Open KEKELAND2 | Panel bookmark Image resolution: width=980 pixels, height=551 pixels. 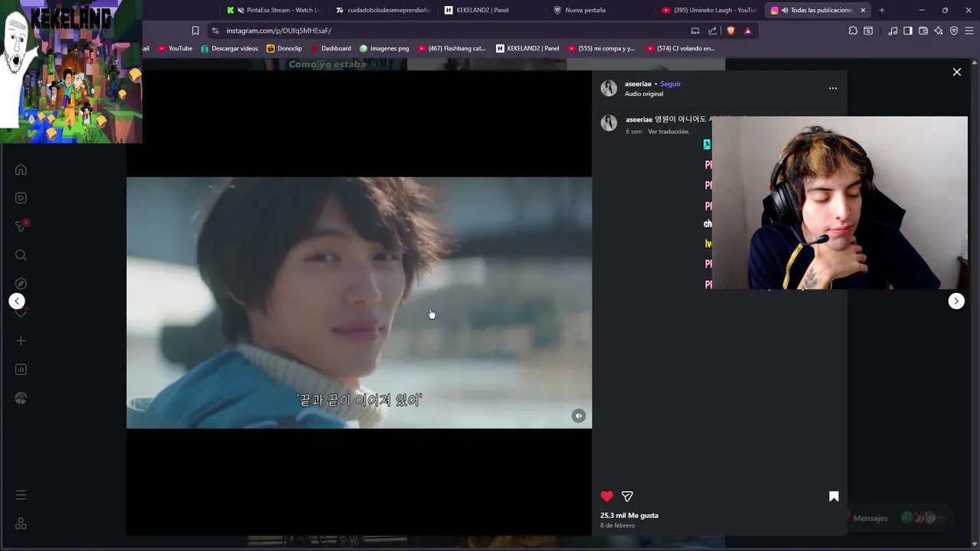click(528, 48)
